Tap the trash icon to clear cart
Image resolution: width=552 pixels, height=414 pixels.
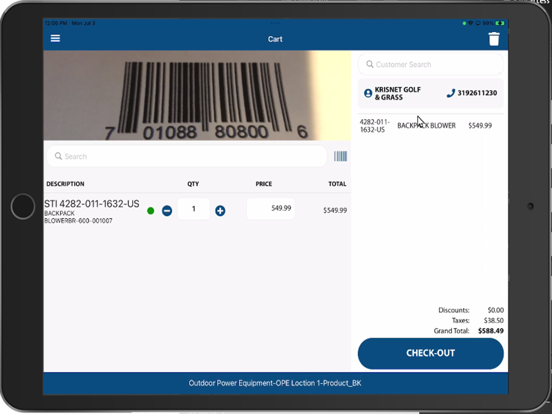coord(494,39)
